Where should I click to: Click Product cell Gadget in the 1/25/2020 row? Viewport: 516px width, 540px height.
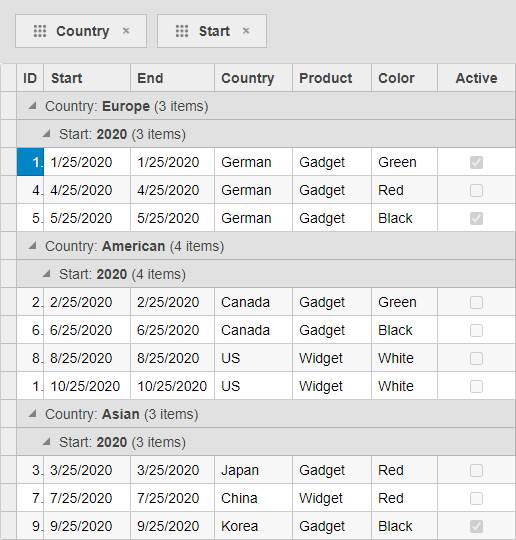[332, 162]
